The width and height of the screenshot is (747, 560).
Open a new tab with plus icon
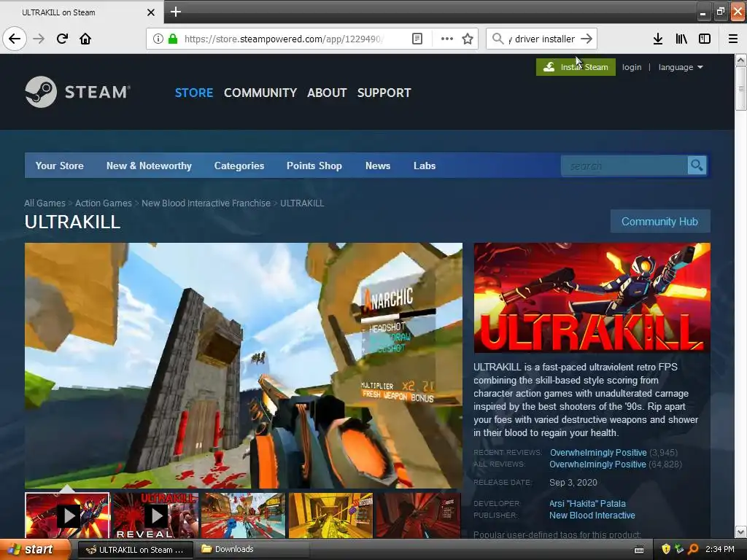pyautogui.click(x=175, y=12)
